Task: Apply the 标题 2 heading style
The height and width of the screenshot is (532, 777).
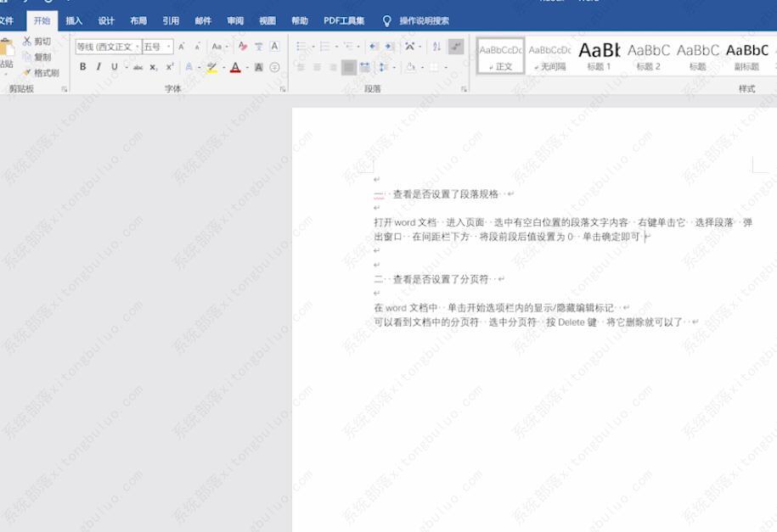Action: coord(648,56)
